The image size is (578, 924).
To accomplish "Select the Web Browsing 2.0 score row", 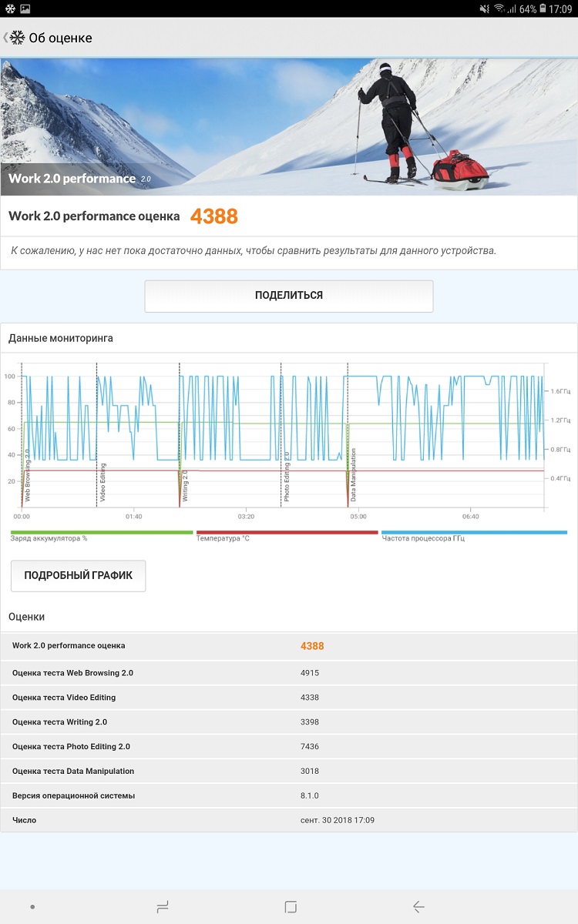I will (289, 673).
